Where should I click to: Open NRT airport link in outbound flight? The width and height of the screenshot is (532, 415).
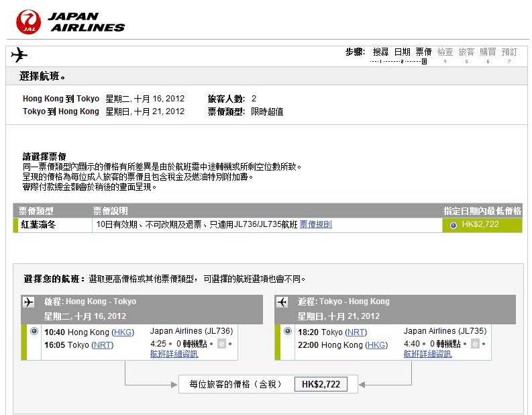102,345
